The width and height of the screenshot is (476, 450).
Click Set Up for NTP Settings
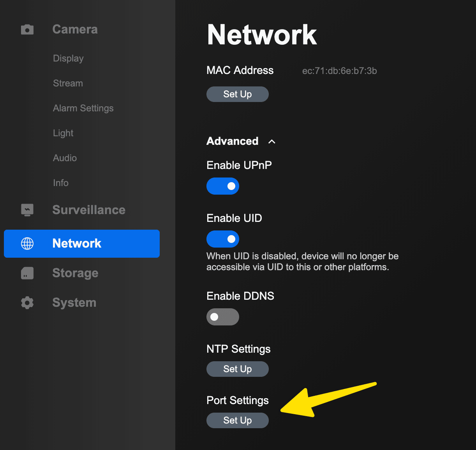[238, 369]
